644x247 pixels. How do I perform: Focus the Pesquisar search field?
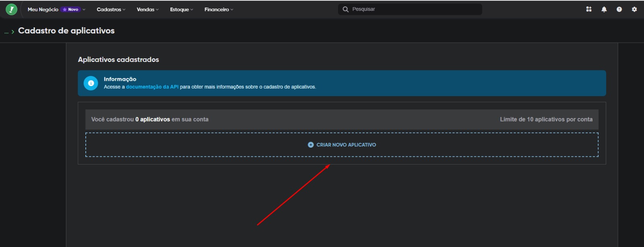pyautogui.click(x=415, y=9)
